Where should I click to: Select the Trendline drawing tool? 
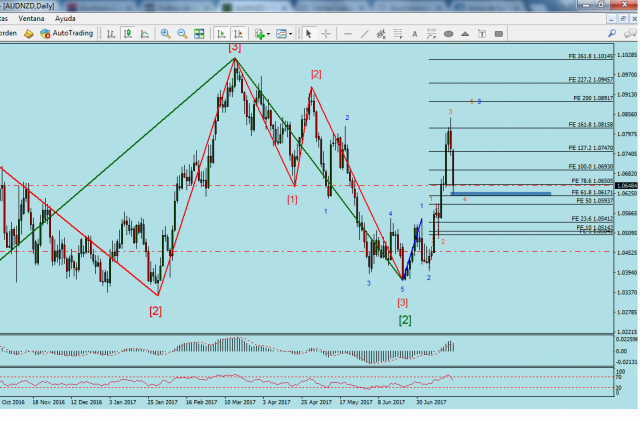[364, 34]
